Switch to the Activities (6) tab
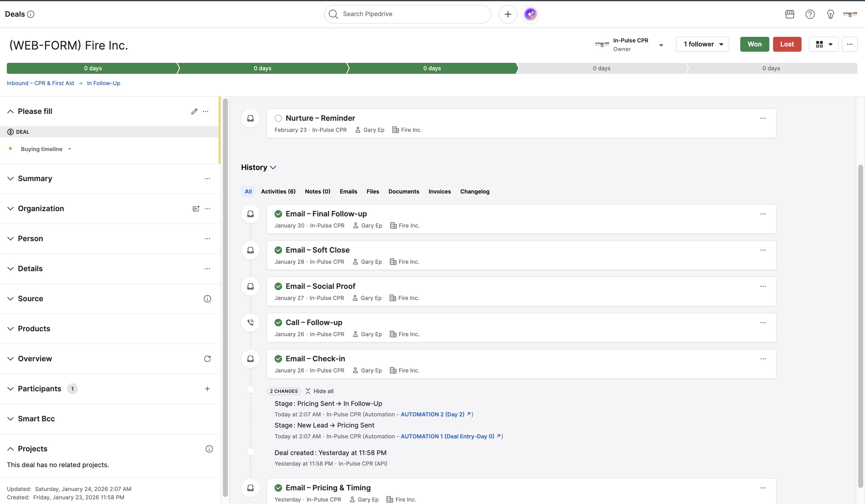 click(x=278, y=192)
